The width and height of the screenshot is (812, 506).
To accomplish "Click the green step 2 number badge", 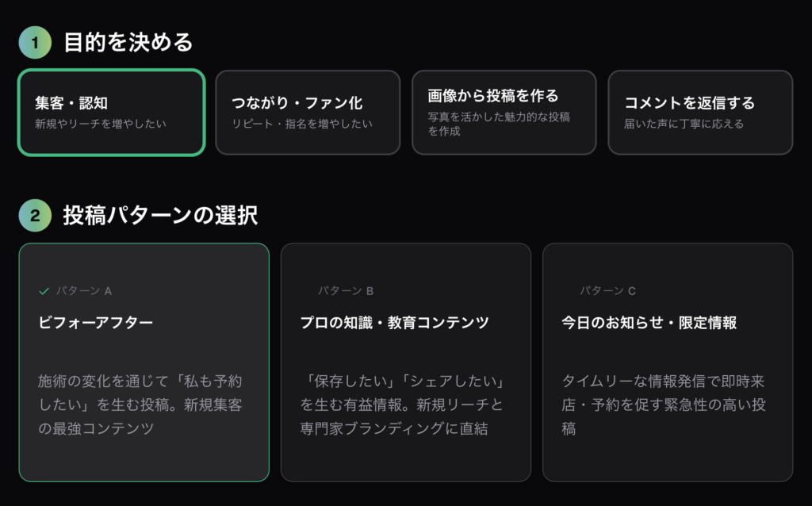I will click(x=35, y=215).
